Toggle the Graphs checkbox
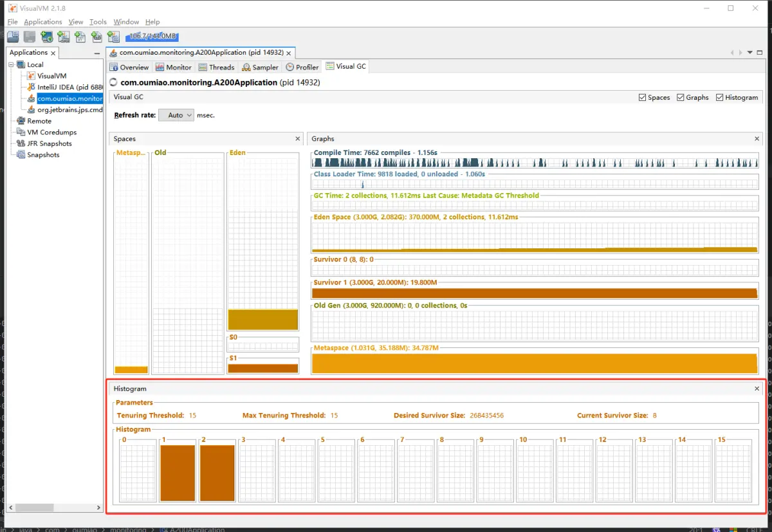Screen dimensions: 772x532 pyautogui.click(x=681, y=98)
